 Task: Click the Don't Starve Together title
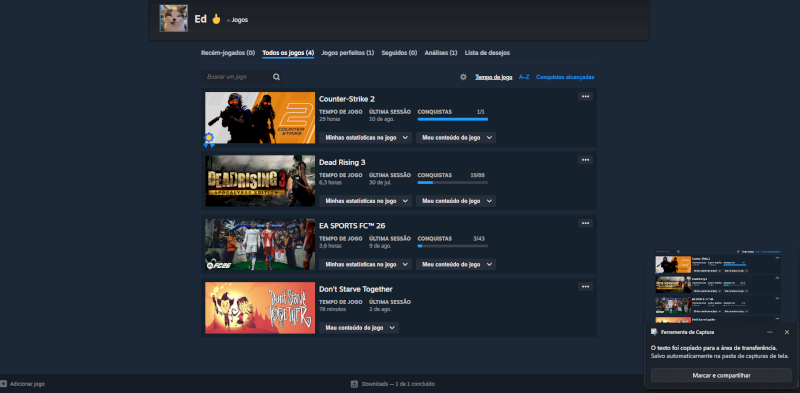coord(356,289)
